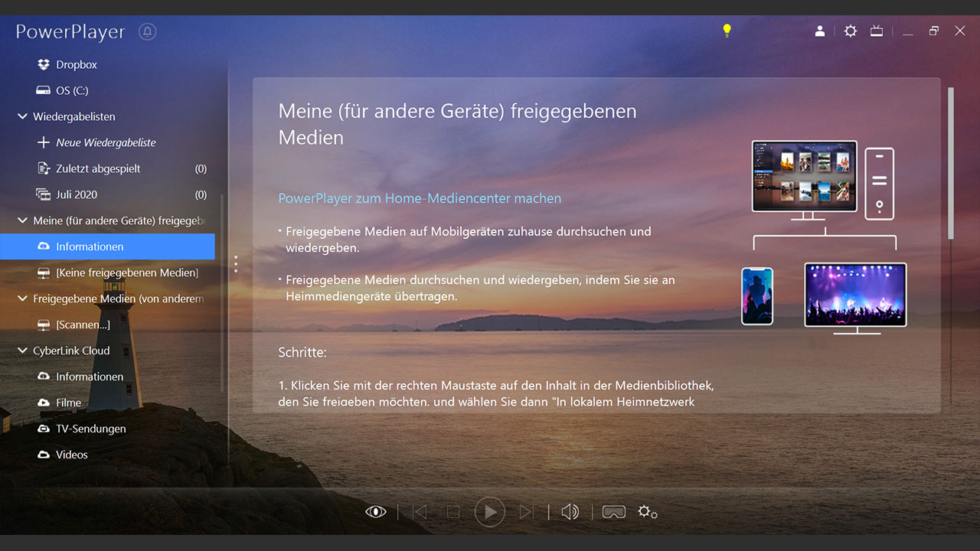Open the settings gear in title bar
This screenshot has width=980, height=551.
[x=850, y=31]
